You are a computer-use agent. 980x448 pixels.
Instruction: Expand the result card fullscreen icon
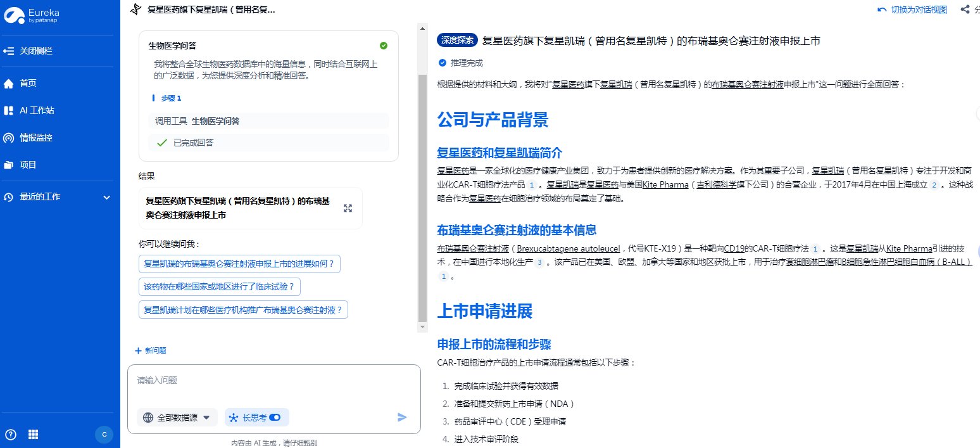click(348, 208)
